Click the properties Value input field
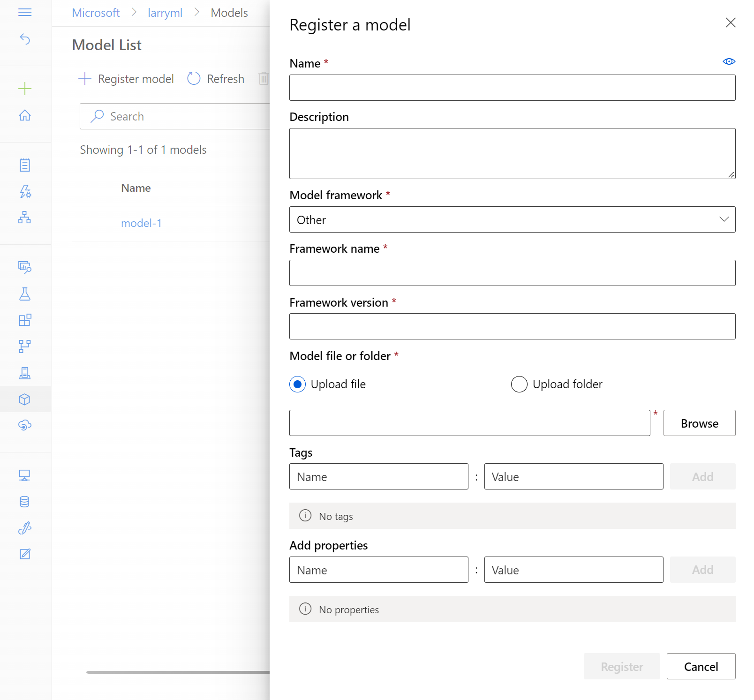Screen dimensions: 754x700 tap(573, 570)
